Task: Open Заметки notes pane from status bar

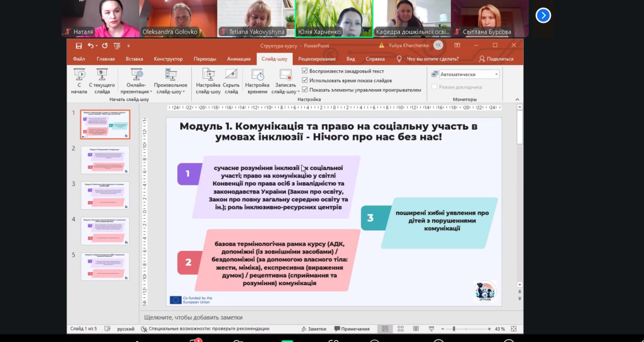Action: click(x=313, y=329)
